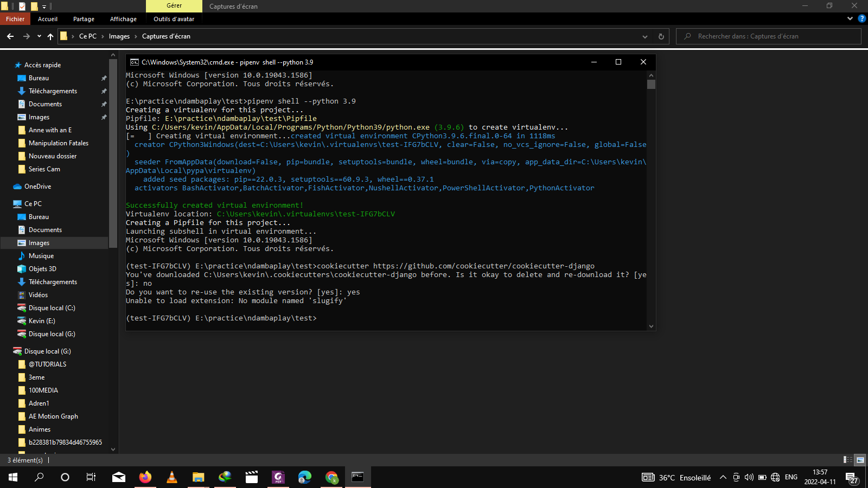Launch Internet Download Manager from the taskbar
The height and width of the screenshot is (488, 868).
(x=226, y=477)
